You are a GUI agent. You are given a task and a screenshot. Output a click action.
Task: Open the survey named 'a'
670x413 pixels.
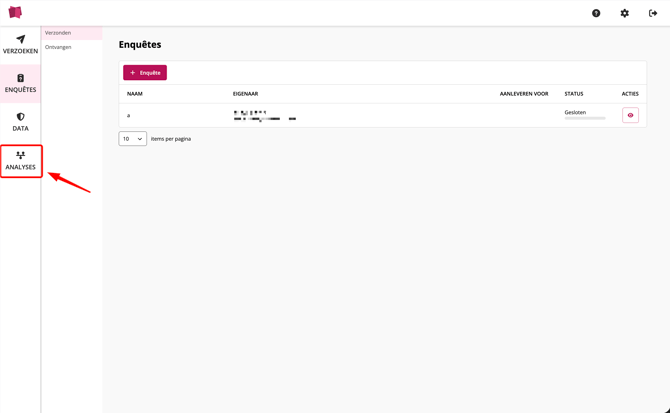click(129, 115)
